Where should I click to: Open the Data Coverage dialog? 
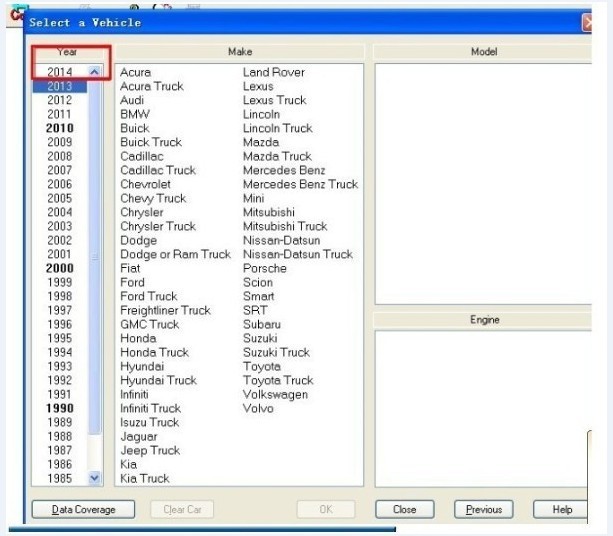click(83, 509)
